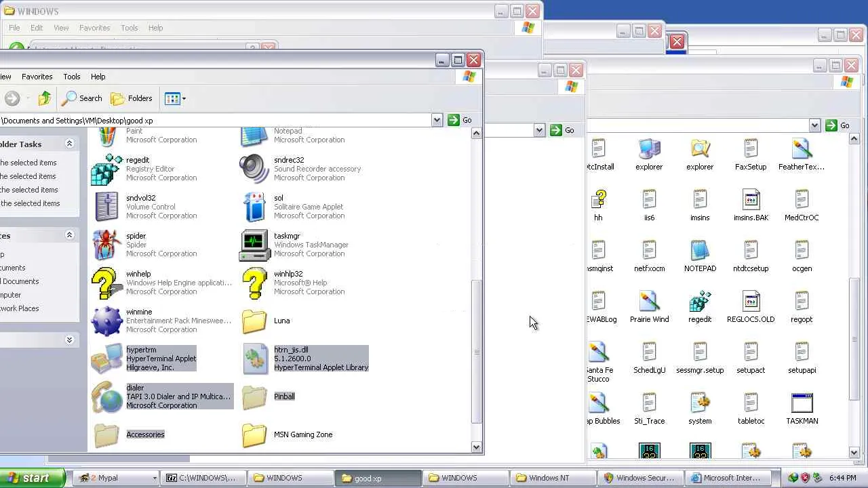Click the 6:44 PM system clock
Image resolution: width=868 pixels, height=488 pixels.
842,478
